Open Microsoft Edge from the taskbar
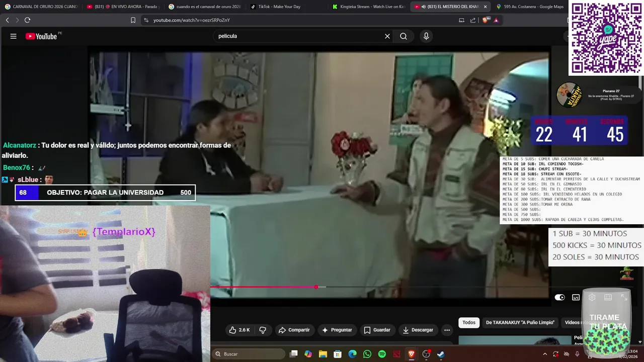Viewport: 644px width, 362px height. pos(353,354)
